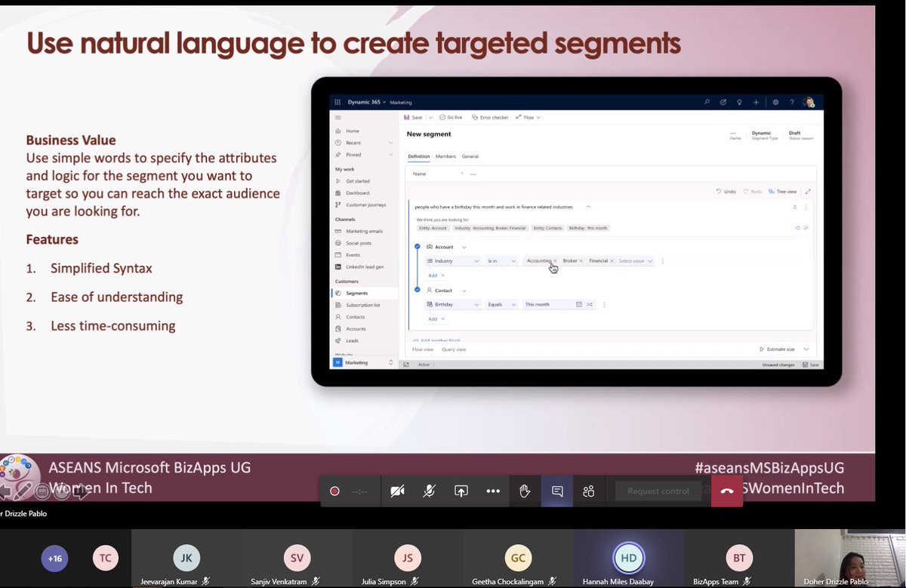Click the plus quick-create icon in header

[756, 102]
